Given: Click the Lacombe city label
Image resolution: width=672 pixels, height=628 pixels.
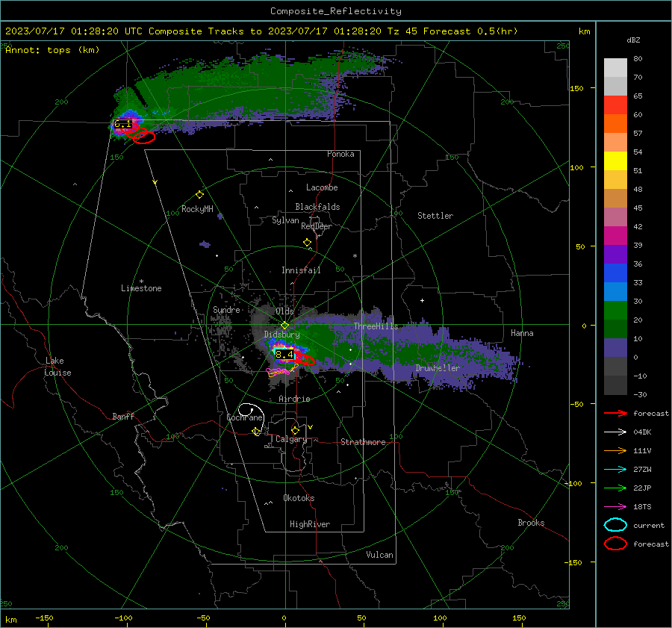Looking at the screenshot, I should click(322, 187).
